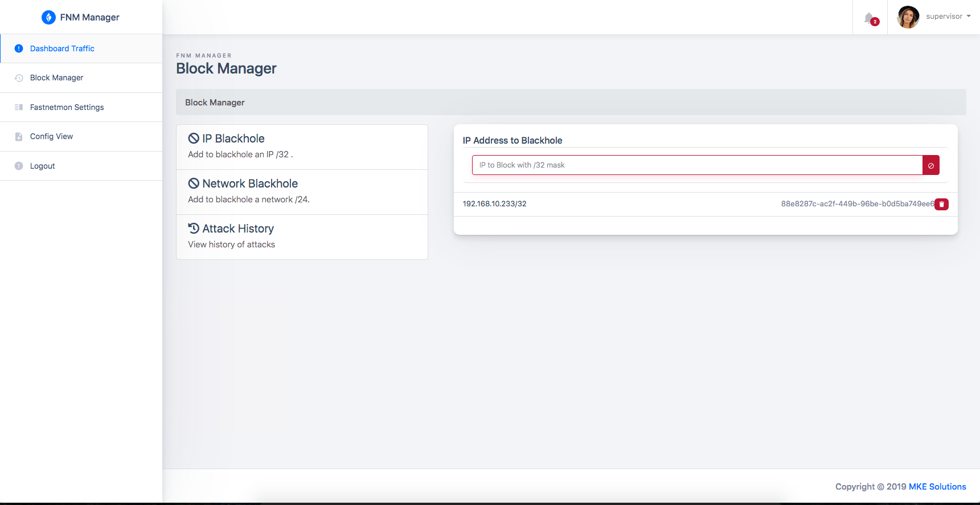Click the supervisor username label
This screenshot has width=980, height=505.
pyautogui.click(x=944, y=17)
